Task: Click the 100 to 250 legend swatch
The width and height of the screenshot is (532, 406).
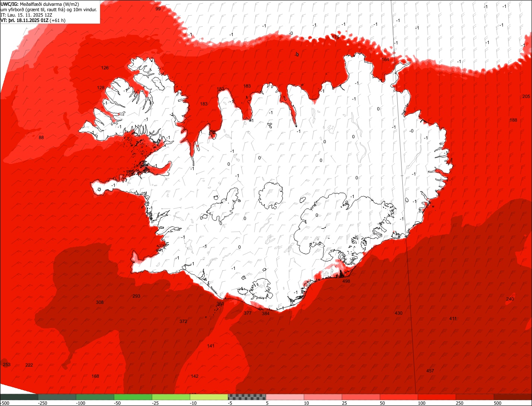Action: tap(437, 397)
